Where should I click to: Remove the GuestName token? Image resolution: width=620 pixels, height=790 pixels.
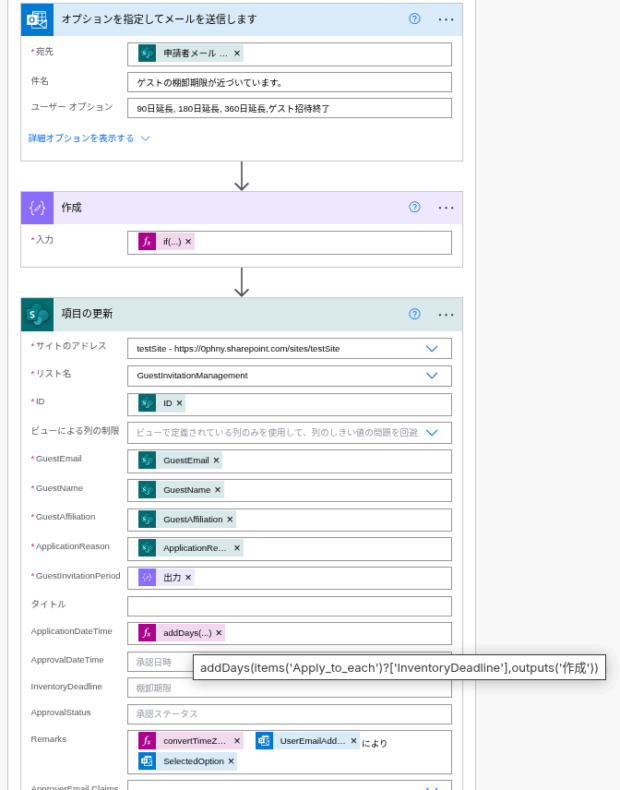218,490
